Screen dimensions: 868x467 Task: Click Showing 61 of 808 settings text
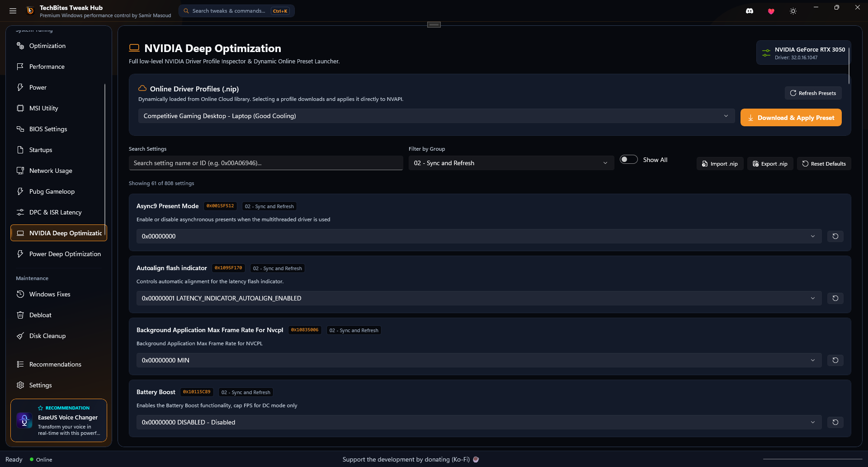(x=161, y=183)
